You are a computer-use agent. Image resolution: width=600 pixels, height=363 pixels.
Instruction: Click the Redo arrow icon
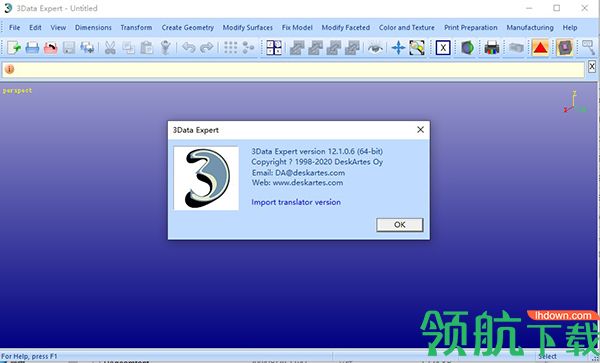pos(207,48)
